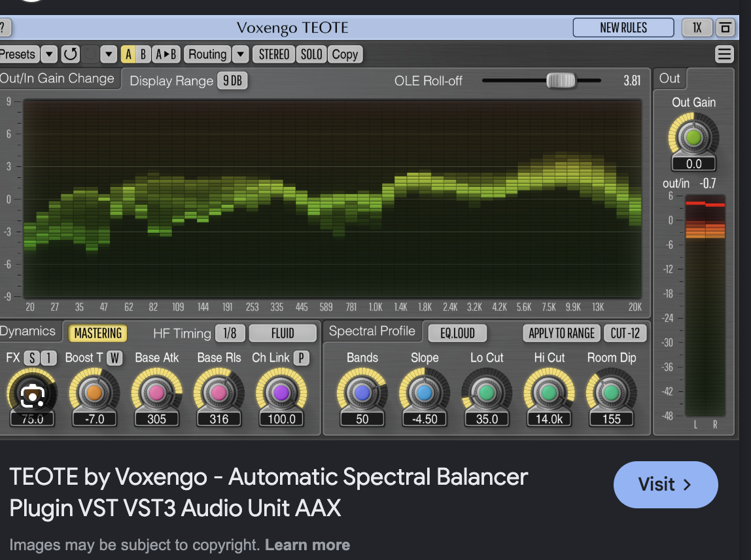Click the Boost T value field -7.0
751x560 pixels.
click(x=94, y=419)
